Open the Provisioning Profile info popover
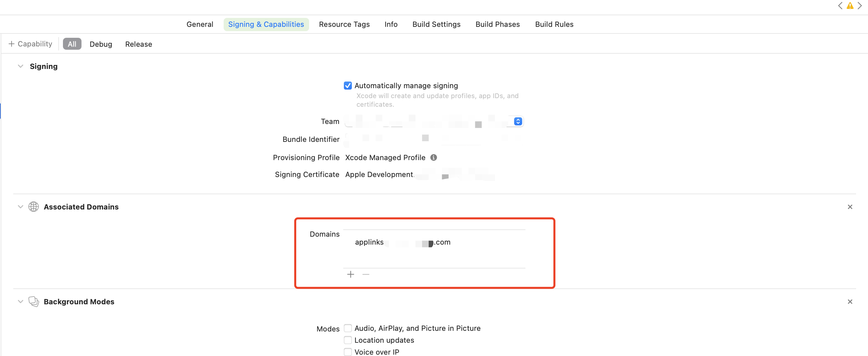Image resolution: width=868 pixels, height=356 pixels. point(434,157)
